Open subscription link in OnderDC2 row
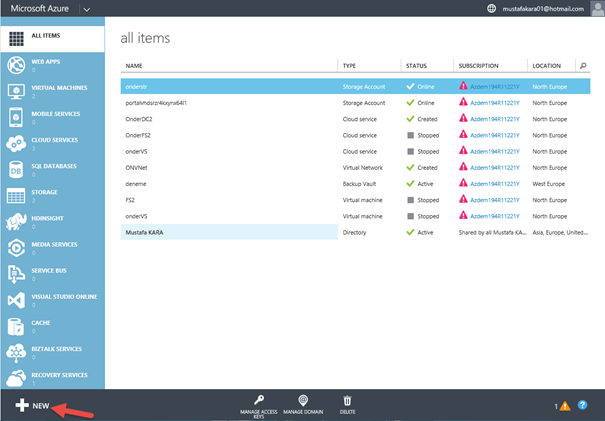This screenshot has width=605, height=421. [495, 119]
